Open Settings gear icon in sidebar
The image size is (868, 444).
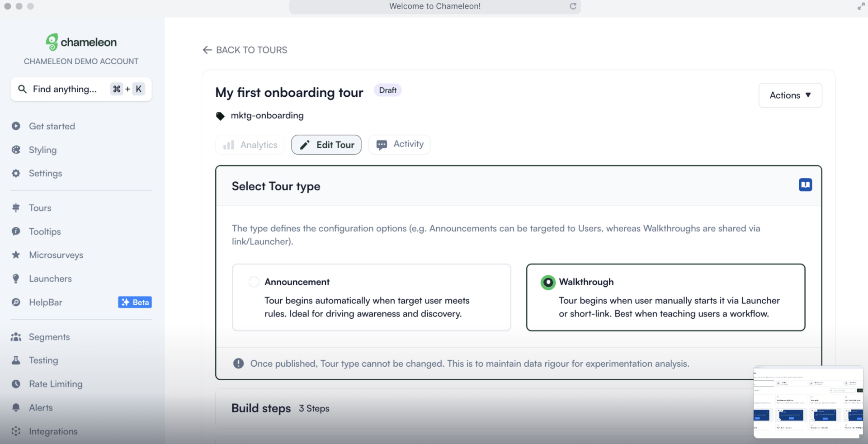(16, 173)
